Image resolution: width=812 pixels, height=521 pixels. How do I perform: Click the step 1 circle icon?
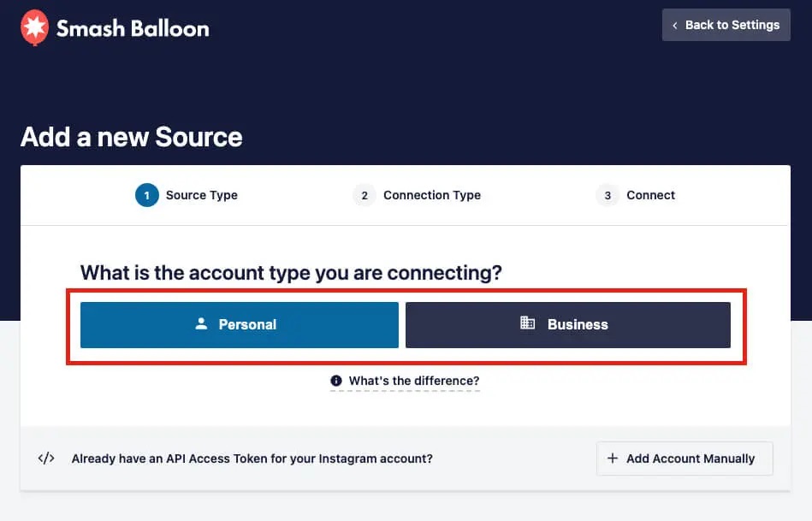[x=147, y=195]
